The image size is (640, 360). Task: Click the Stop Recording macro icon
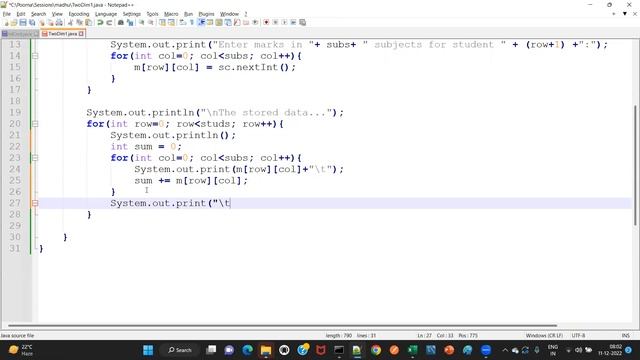tap(275, 22)
